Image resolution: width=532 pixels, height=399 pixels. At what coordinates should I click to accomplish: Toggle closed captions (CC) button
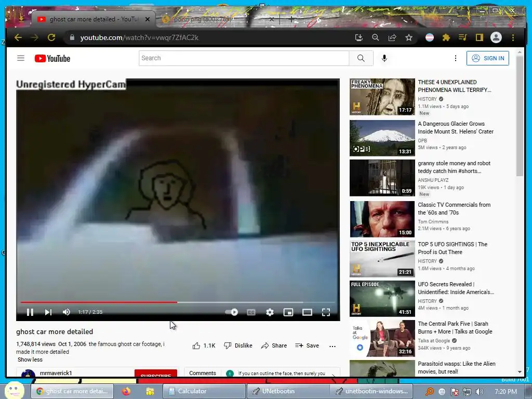251,312
